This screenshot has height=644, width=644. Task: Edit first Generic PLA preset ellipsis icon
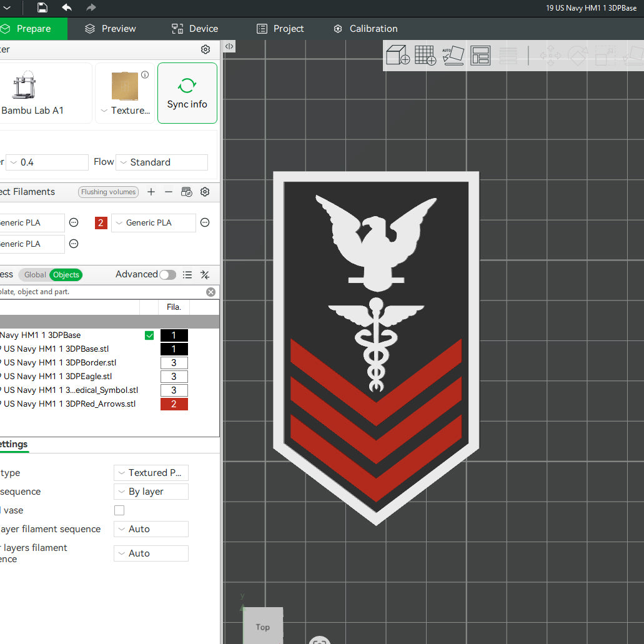(x=74, y=222)
